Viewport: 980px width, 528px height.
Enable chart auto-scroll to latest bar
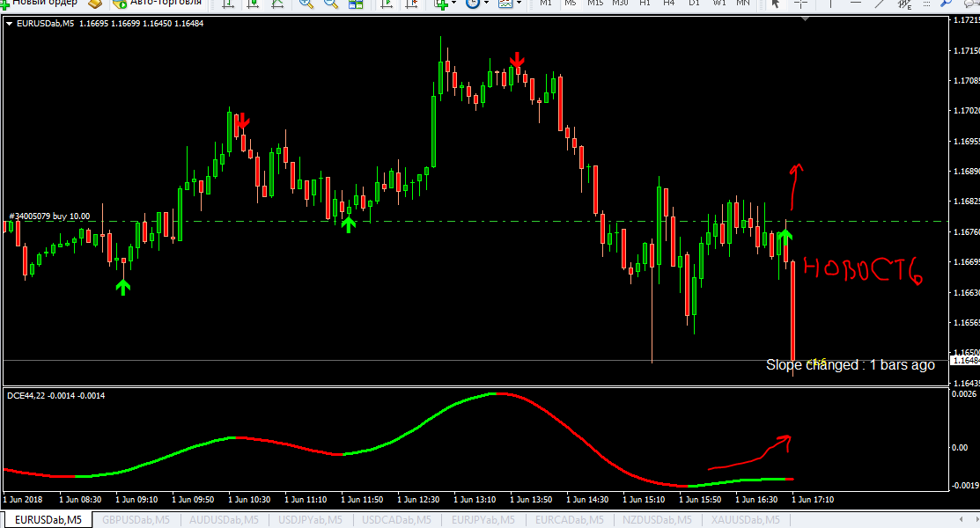click(x=387, y=4)
